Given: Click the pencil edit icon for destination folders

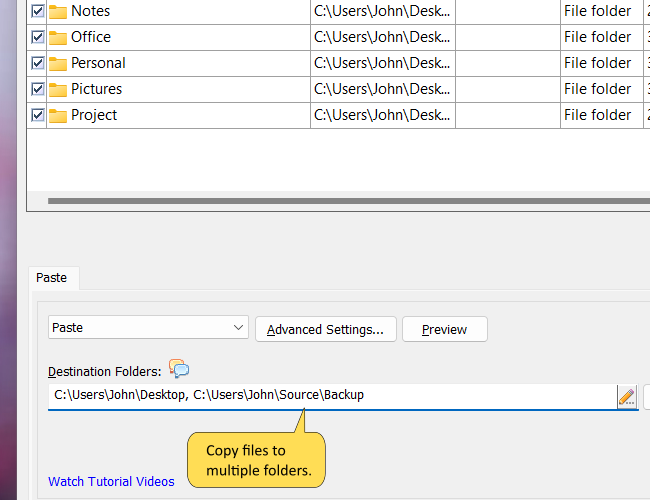Looking at the screenshot, I should [x=627, y=396].
